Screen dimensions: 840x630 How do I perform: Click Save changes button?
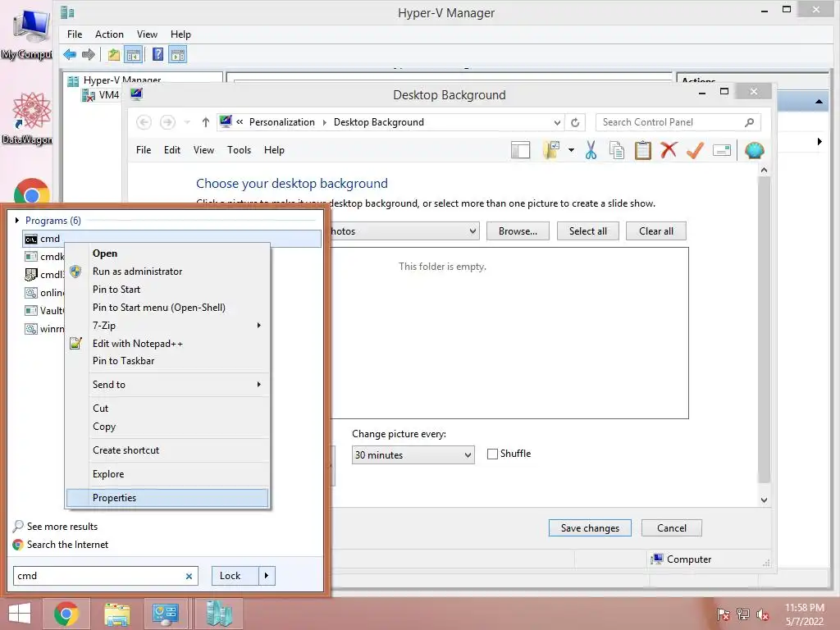coord(590,527)
